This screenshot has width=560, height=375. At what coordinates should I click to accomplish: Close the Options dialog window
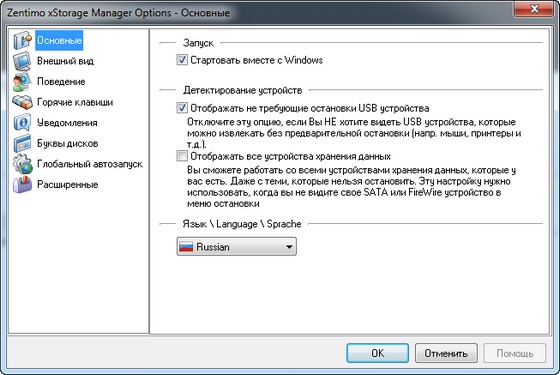click(534, 9)
